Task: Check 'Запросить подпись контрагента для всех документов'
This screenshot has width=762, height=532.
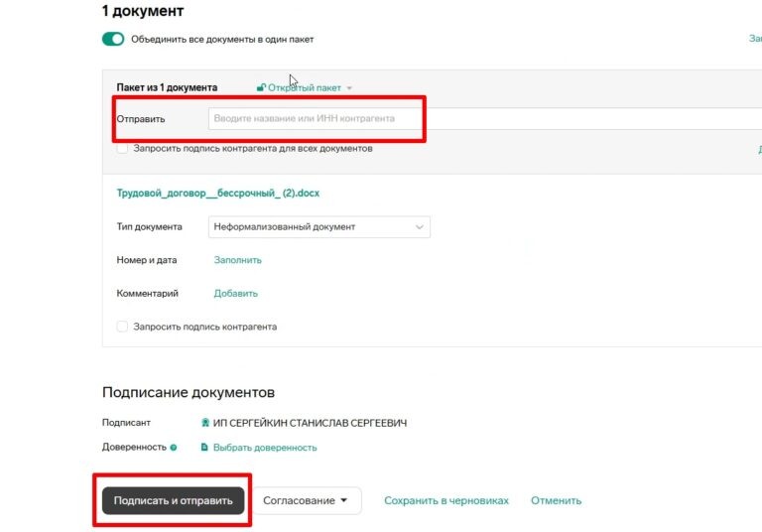Action: (x=122, y=148)
